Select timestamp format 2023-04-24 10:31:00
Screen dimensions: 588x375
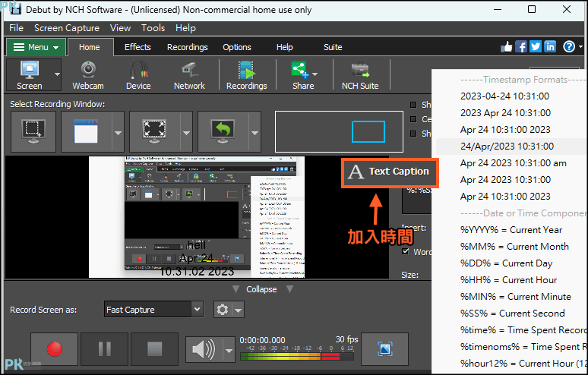(504, 96)
